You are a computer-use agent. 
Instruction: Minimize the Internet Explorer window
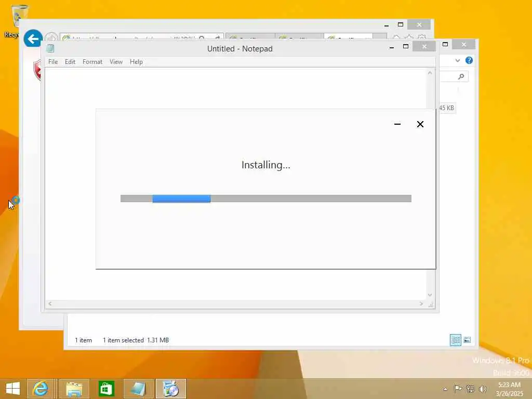tap(387, 25)
